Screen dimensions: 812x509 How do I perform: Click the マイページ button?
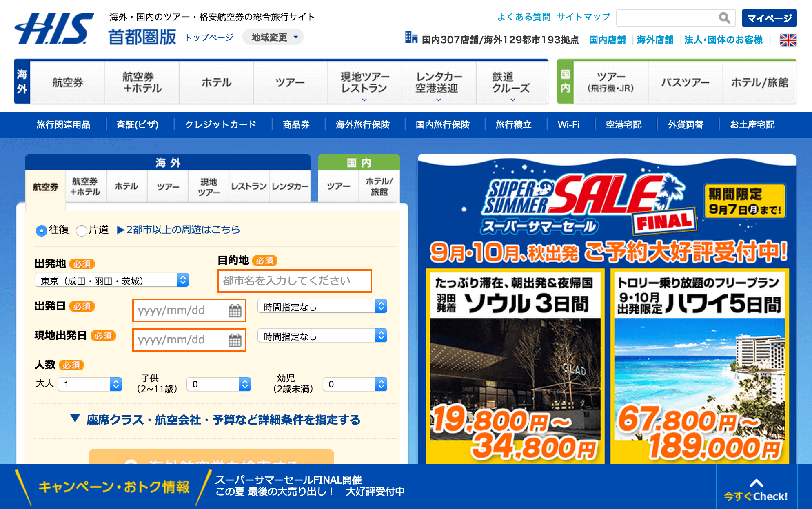(769, 18)
